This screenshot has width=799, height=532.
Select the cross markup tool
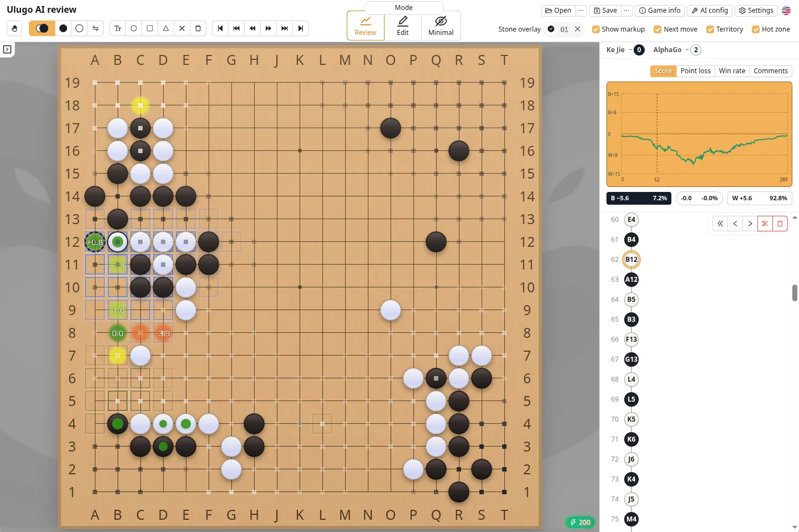182,28
